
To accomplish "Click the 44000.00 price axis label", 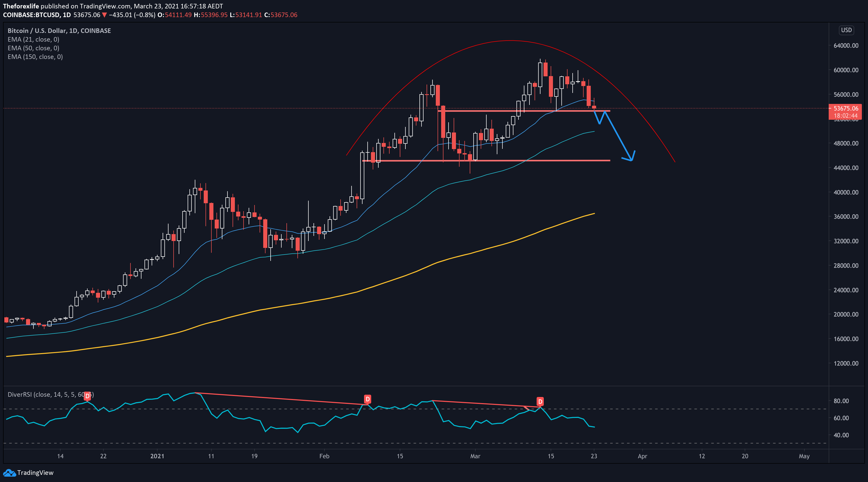I will 846,168.
